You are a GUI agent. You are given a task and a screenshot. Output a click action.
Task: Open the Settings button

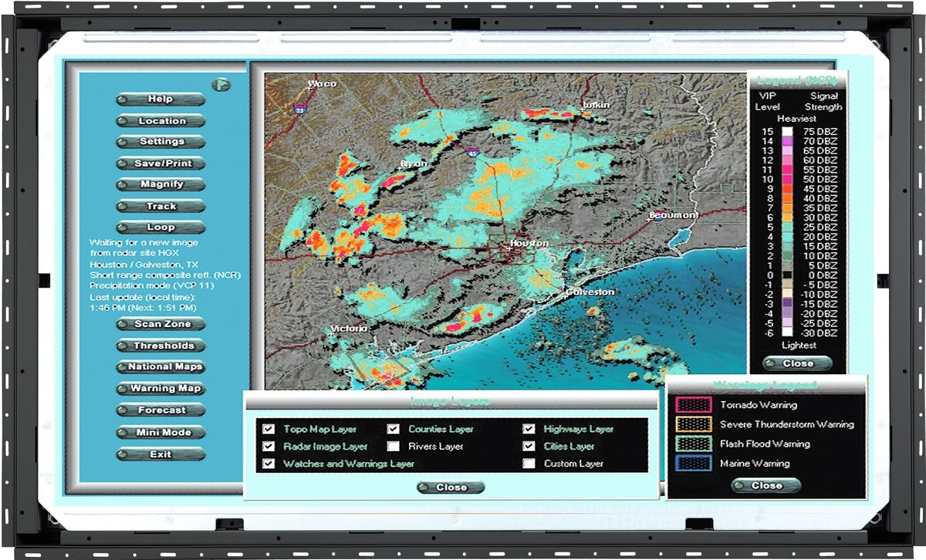pos(161,142)
